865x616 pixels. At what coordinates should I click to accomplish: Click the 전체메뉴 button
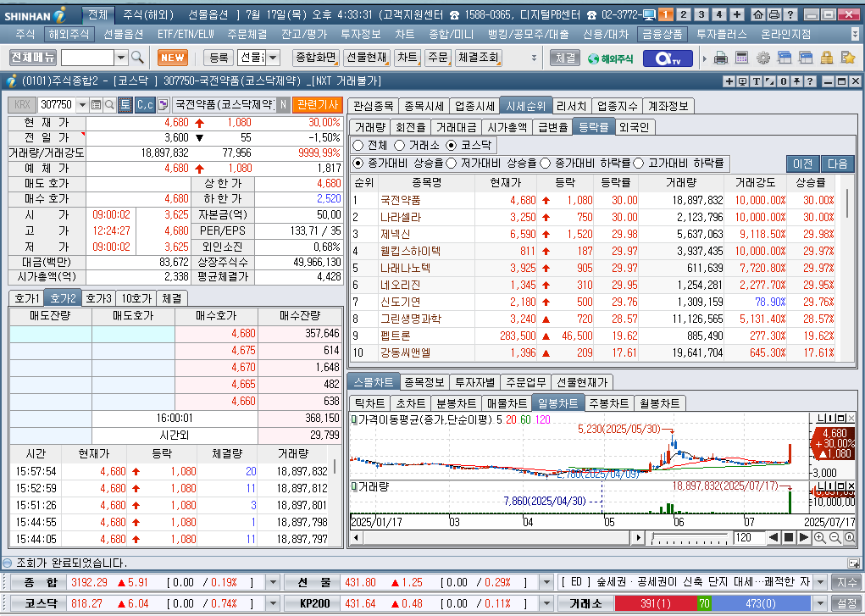(33, 57)
